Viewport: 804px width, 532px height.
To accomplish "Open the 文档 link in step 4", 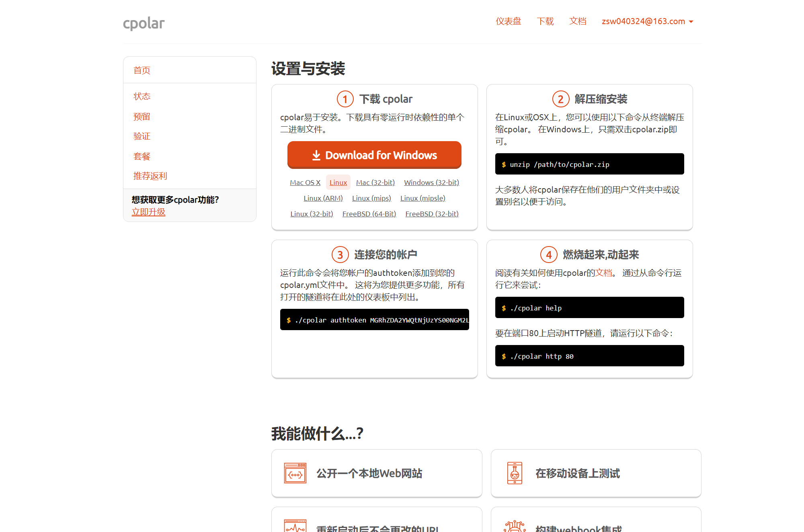I will pyautogui.click(x=603, y=273).
